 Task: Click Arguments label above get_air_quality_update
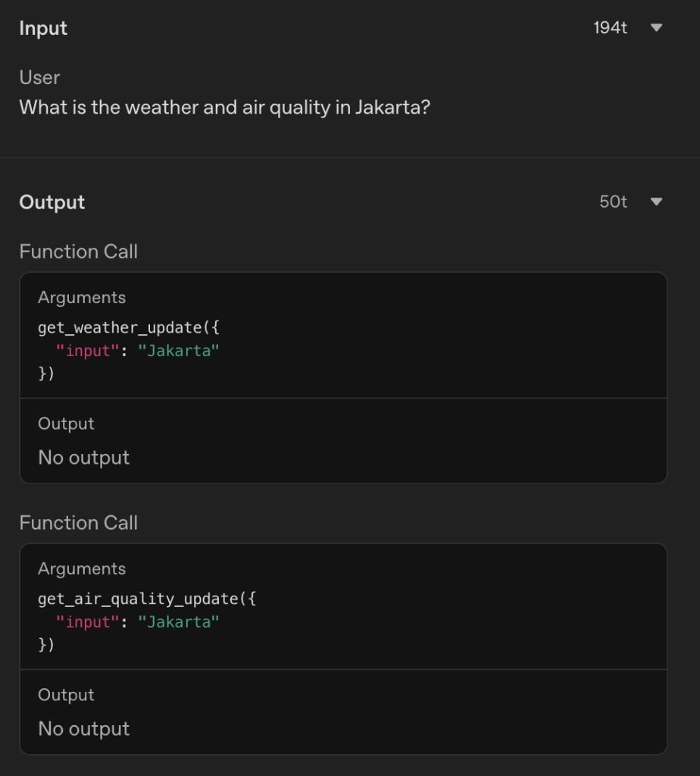tap(82, 568)
